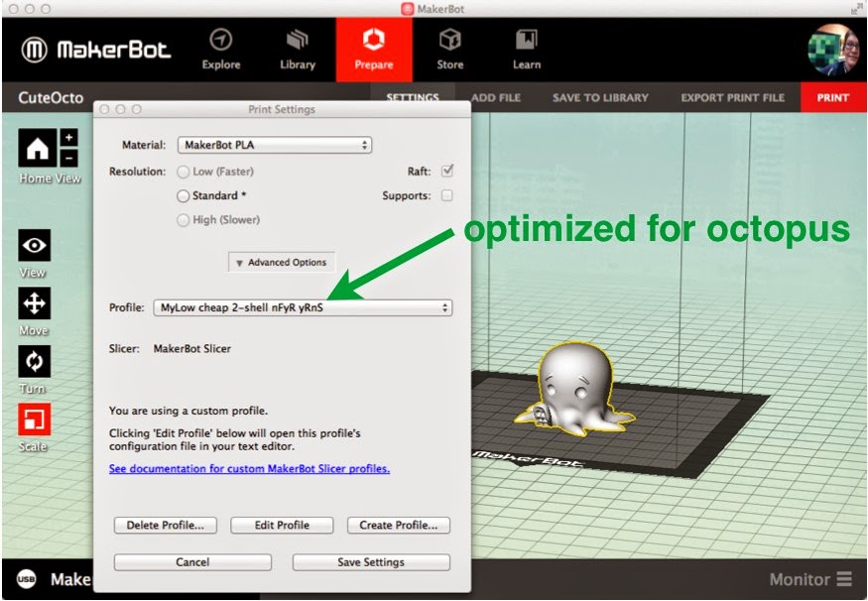Image resolution: width=868 pixels, height=601 pixels.
Task: Select the View eye tool
Action: tap(35, 245)
